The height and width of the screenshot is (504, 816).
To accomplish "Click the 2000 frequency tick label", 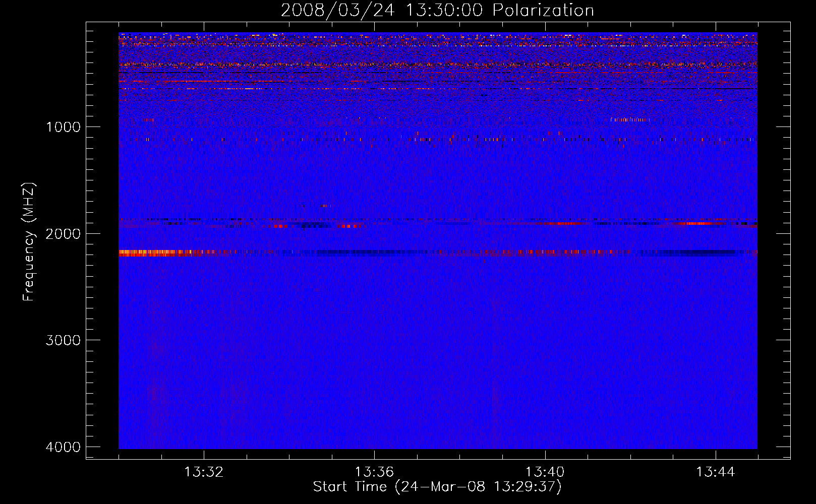I will point(63,233).
